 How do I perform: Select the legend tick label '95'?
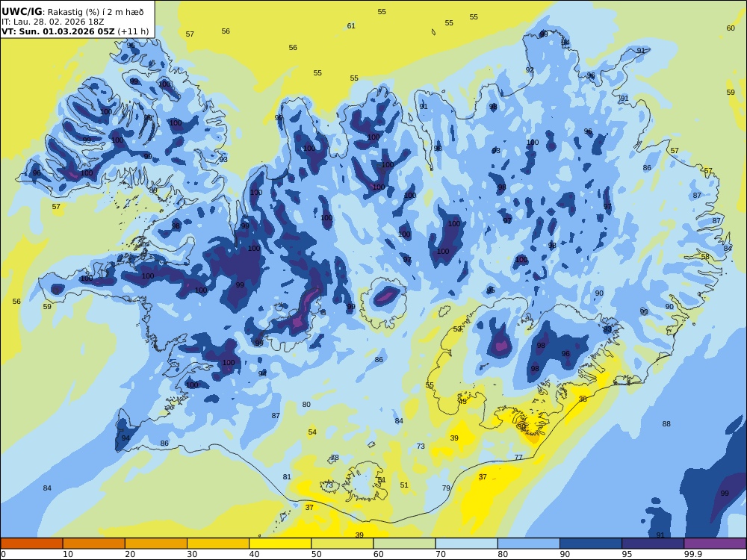[627, 554]
